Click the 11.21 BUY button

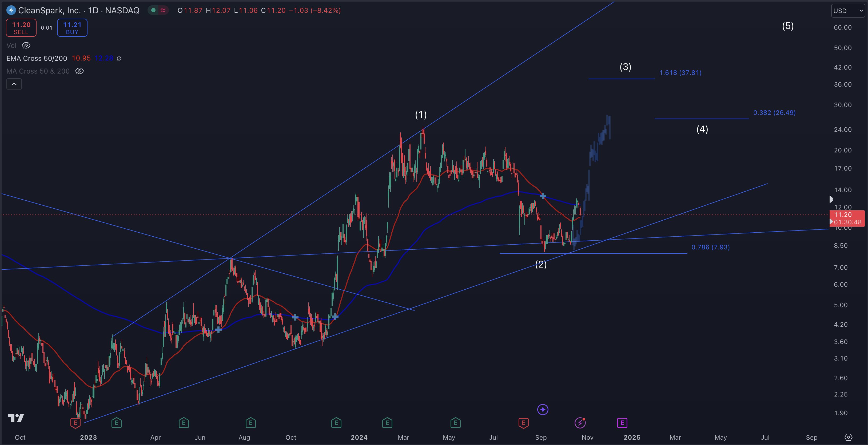pos(72,28)
